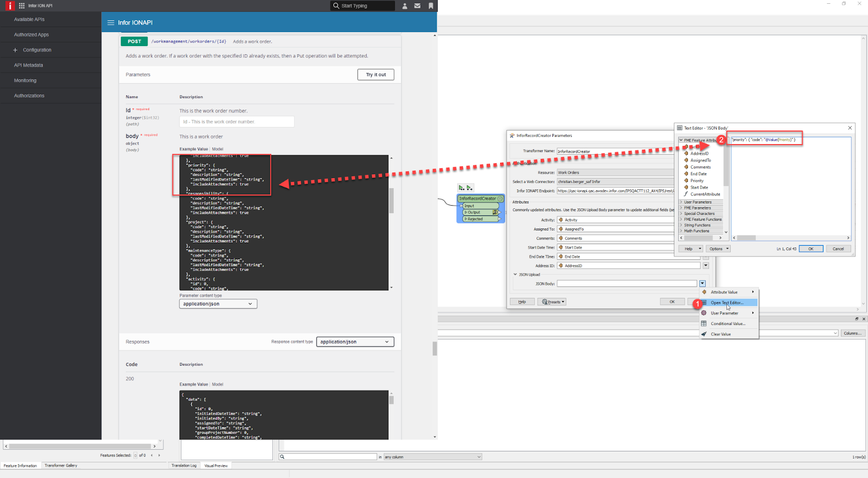Switch to Translation Log tab
The image size is (868, 478).
coord(184,466)
